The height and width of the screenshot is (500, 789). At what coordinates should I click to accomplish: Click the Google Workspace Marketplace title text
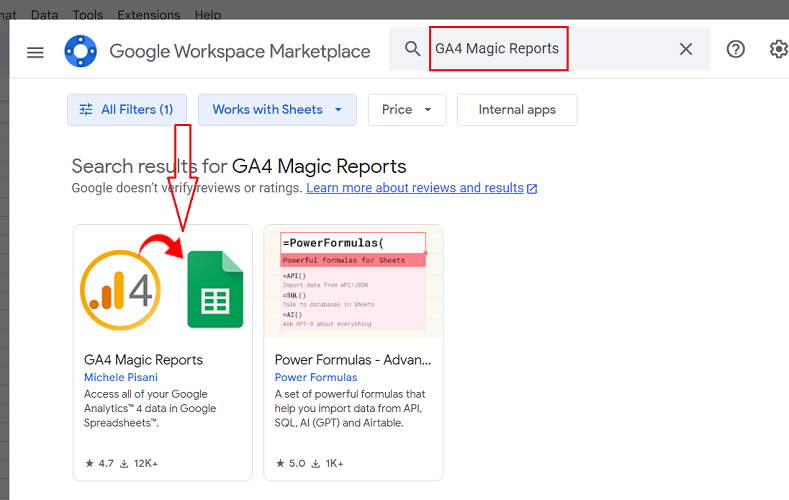tap(240, 51)
